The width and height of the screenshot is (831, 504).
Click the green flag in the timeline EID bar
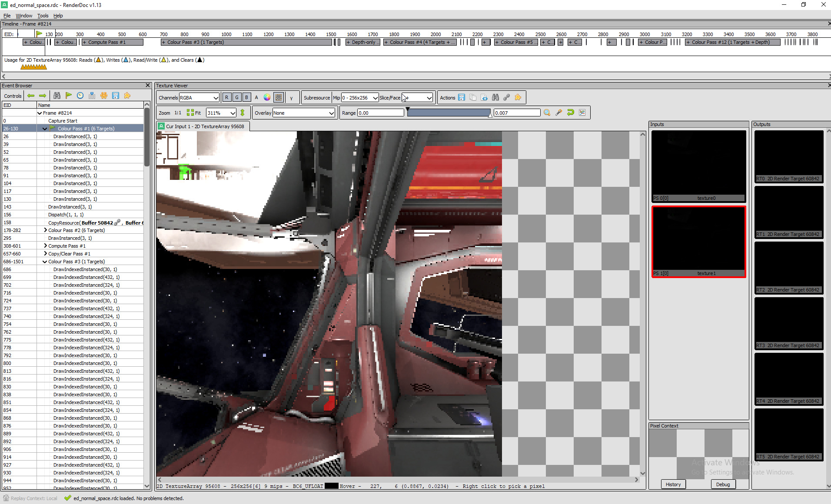pos(40,33)
